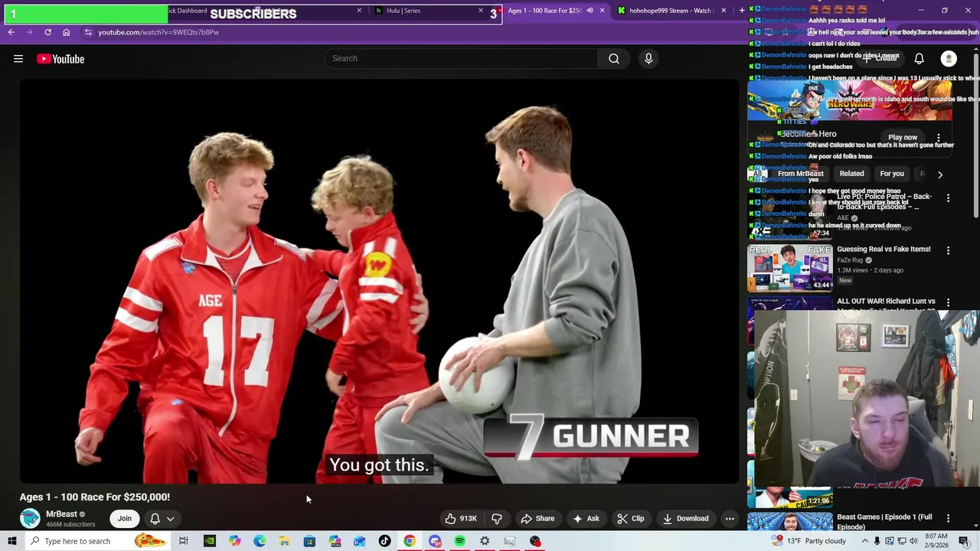This screenshot has height=551, width=980.
Task: Like the video with 913K likes
Action: coord(461,519)
